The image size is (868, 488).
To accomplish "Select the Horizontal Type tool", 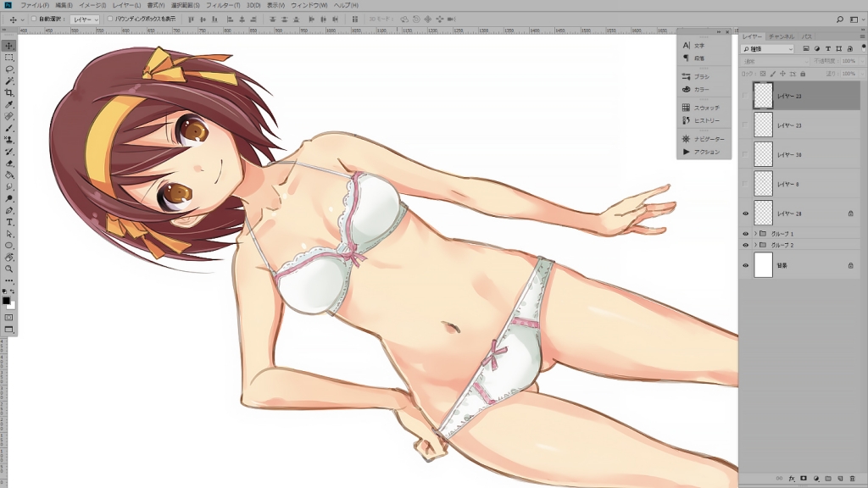I will coord(9,222).
